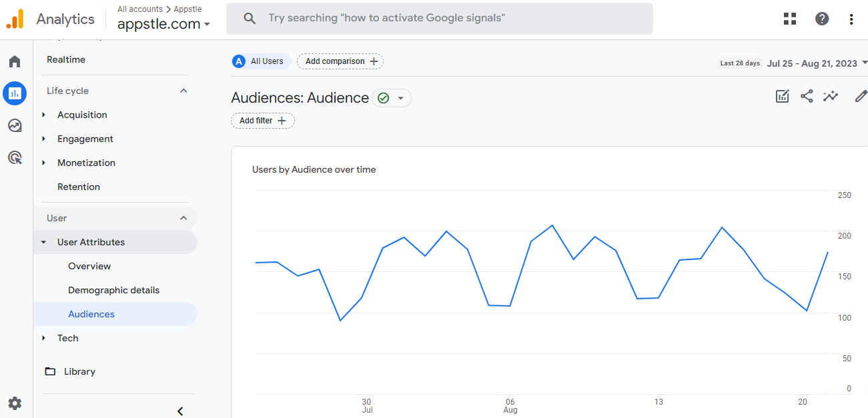The image size is (868, 418).
Task: Collapse the navigation with left chevron
Action: [180, 411]
